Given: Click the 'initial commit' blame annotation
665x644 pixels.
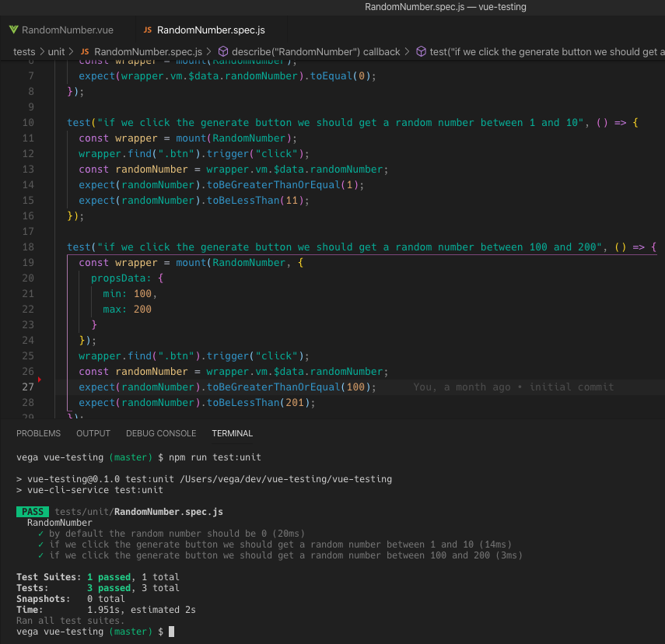Looking at the screenshot, I should click(x=571, y=387).
